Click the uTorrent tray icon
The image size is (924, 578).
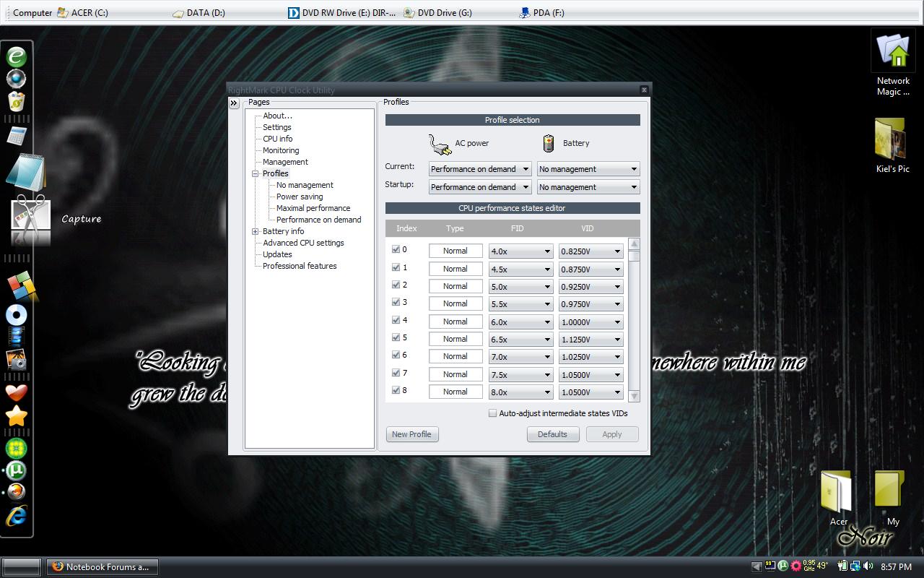pos(783,566)
